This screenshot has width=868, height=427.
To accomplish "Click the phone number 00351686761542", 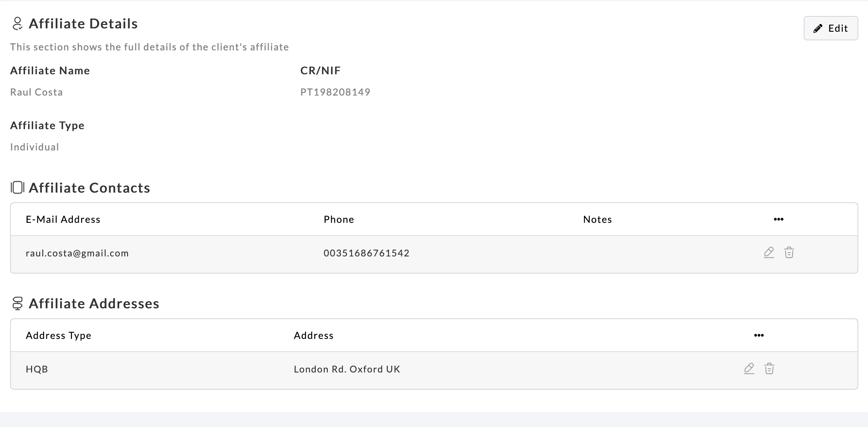I will (x=366, y=253).
